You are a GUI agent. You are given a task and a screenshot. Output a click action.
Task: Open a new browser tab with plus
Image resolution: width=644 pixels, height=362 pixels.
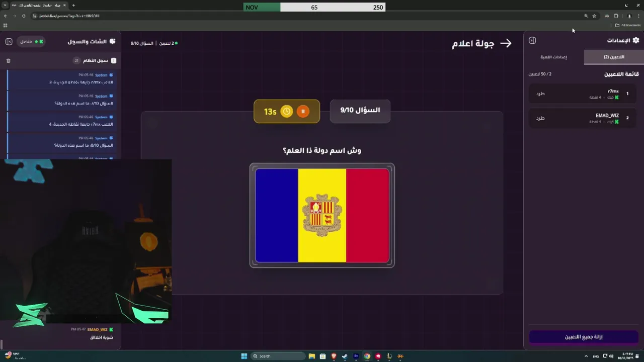click(73, 6)
